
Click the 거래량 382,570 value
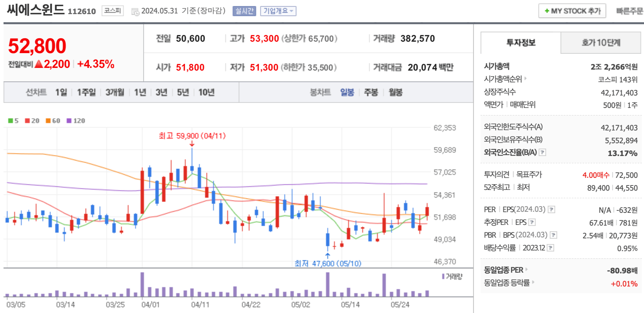[418, 39]
